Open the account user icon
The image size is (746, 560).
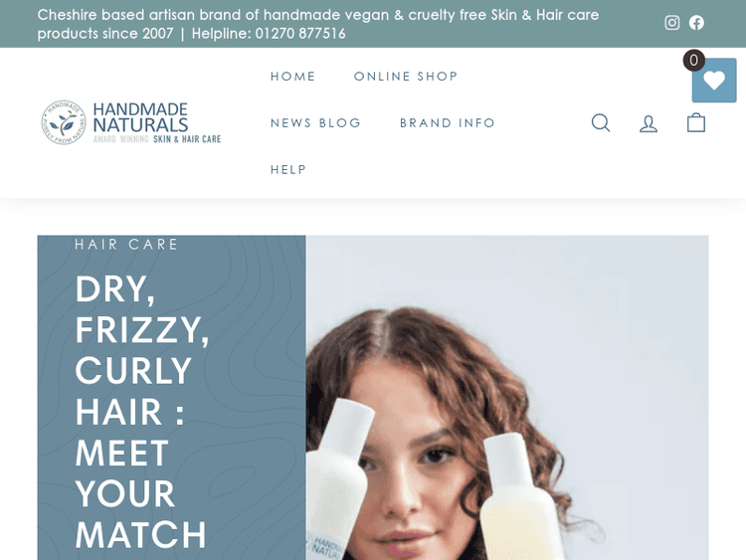click(649, 123)
